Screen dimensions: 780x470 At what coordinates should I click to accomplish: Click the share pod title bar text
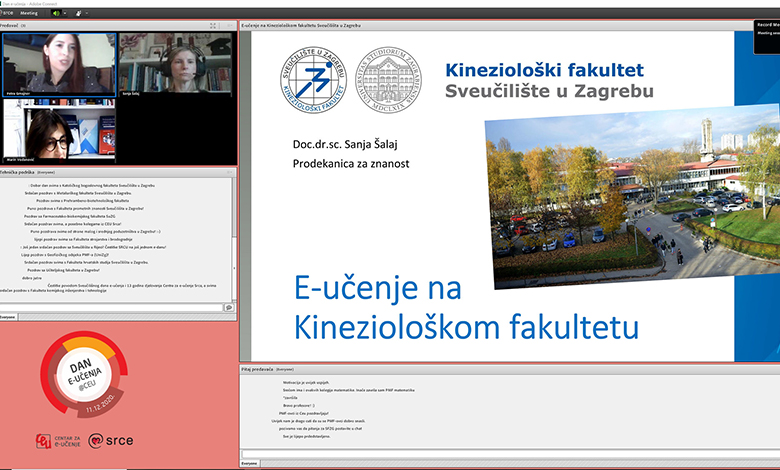[301, 25]
